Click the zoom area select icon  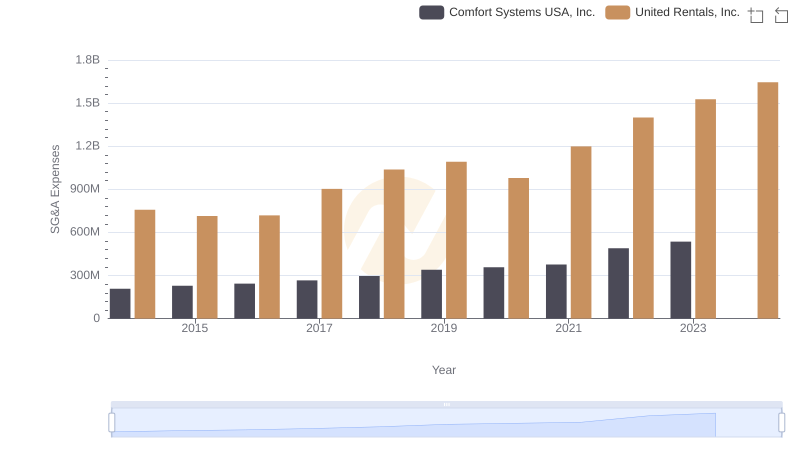click(x=756, y=15)
